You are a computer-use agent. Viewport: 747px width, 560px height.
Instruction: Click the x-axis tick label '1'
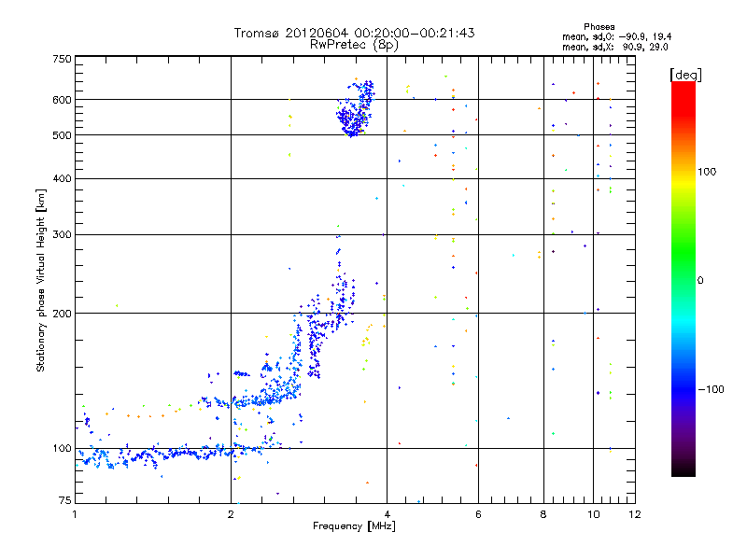point(75,514)
